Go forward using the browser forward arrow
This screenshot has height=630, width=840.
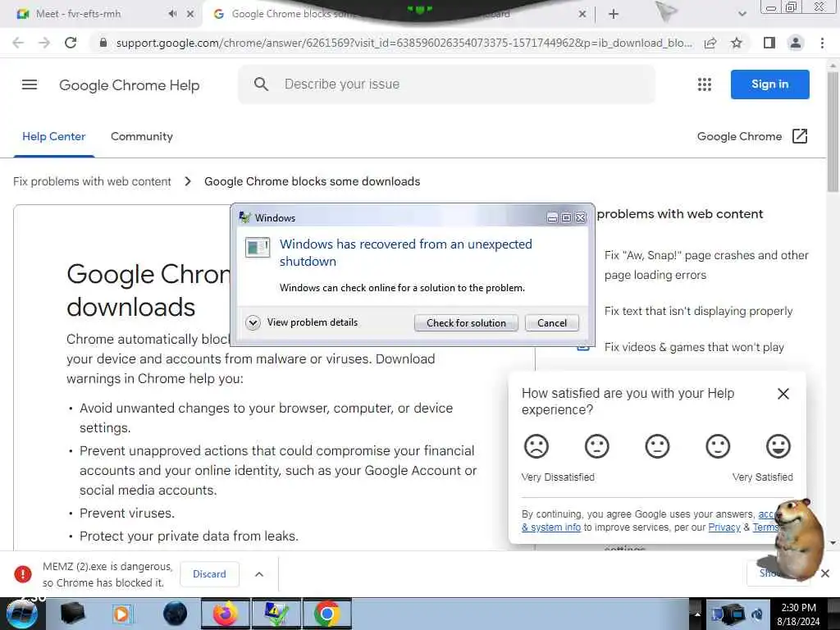click(x=44, y=43)
